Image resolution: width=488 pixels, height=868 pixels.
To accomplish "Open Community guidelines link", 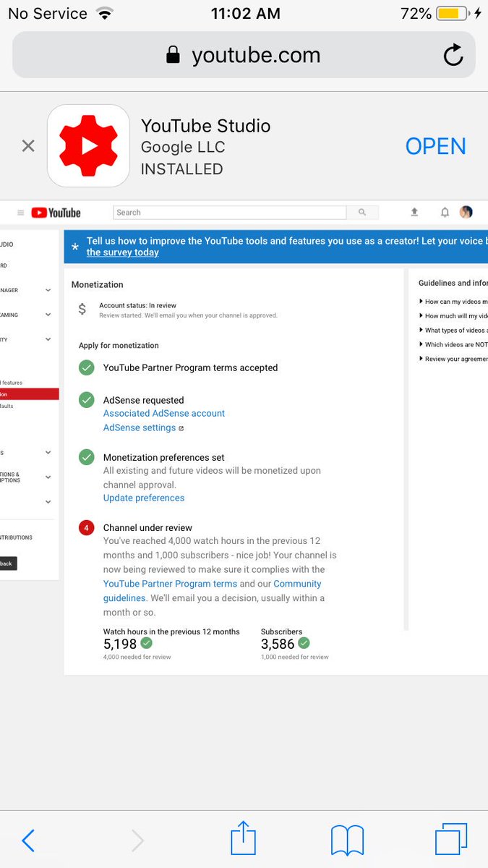I will (213, 591).
